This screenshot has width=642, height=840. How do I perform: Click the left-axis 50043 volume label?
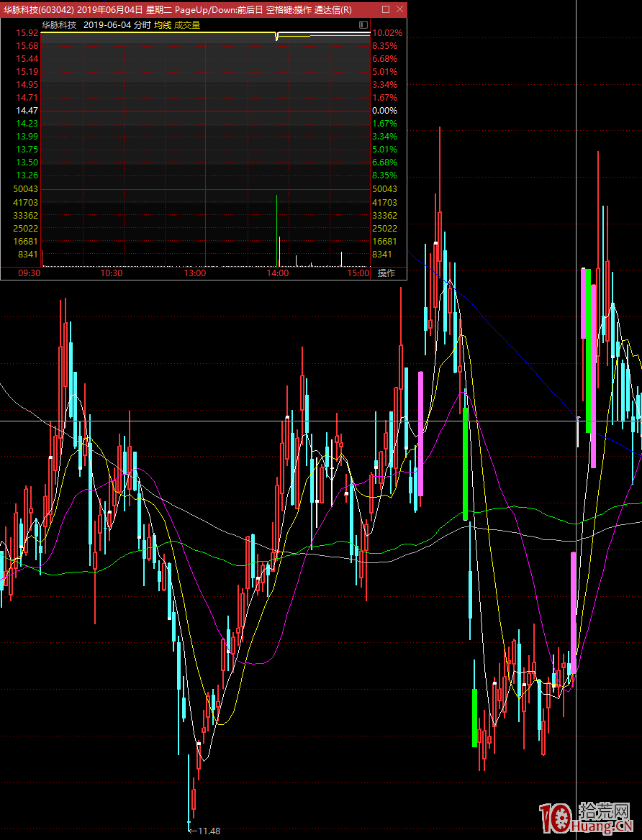point(27,188)
